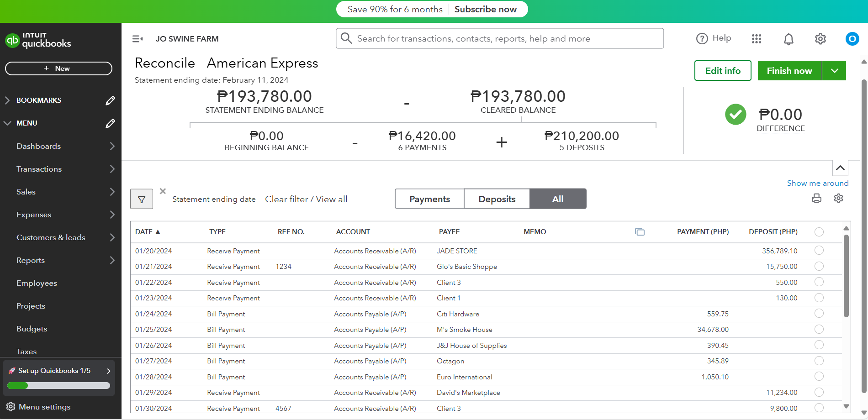Click the Edit info button
Viewport: 868px width, 420px height.
point(723,71)
